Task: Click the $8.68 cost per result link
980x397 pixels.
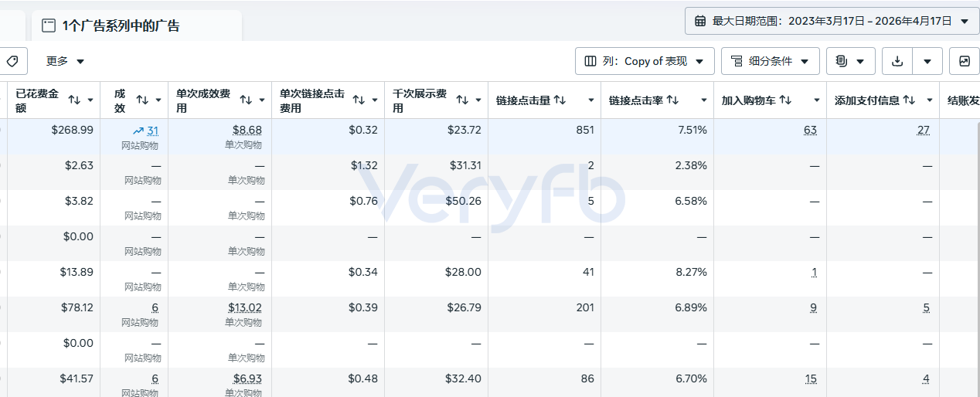Action: pyautogui.click(x=247, y=131)
